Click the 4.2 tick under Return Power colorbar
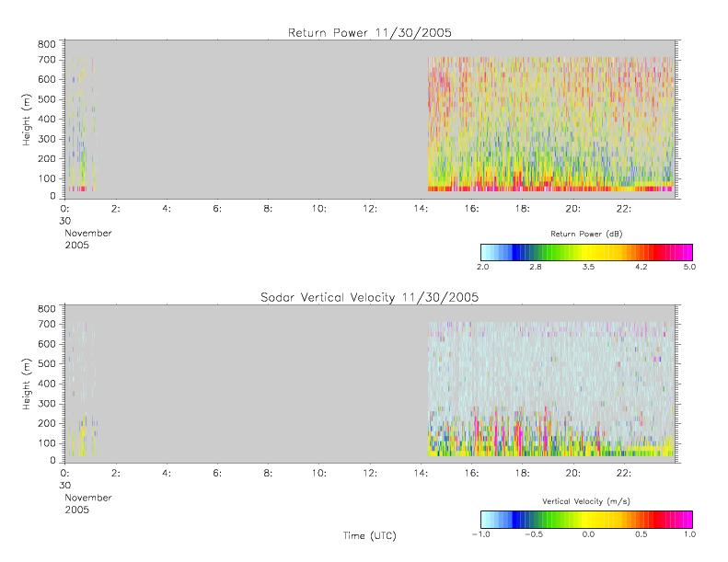The width and height of the screenshot is (728, 562). point(641,267)
